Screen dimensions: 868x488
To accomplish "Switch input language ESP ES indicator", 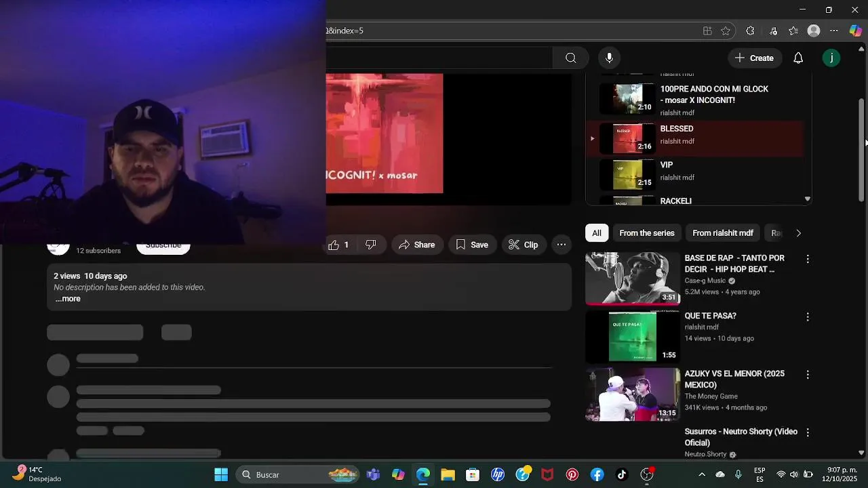I will click(759, 474).
